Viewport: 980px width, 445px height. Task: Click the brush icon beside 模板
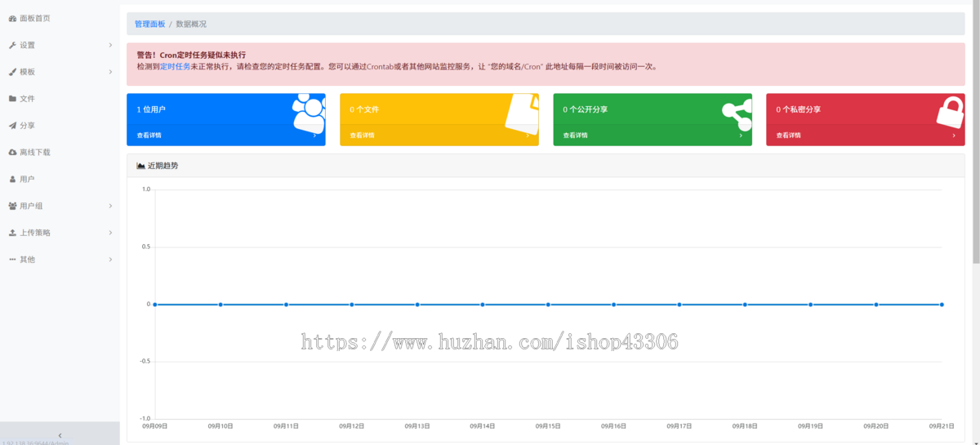pos(12,72)
